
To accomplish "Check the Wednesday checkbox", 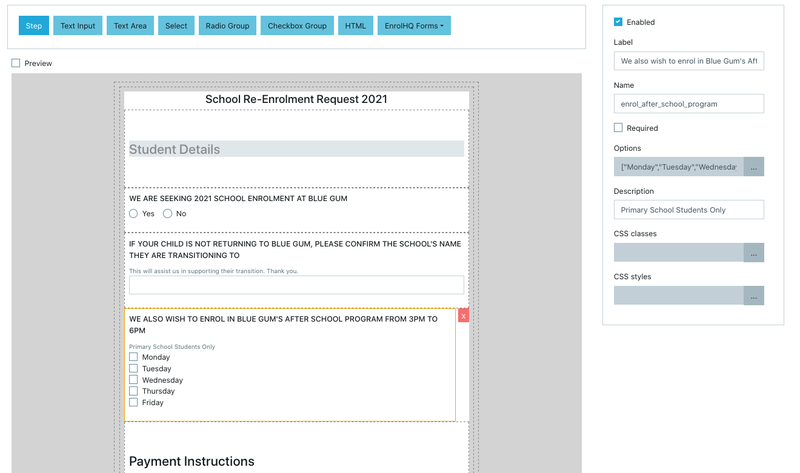I will click(x=134, y=380).
